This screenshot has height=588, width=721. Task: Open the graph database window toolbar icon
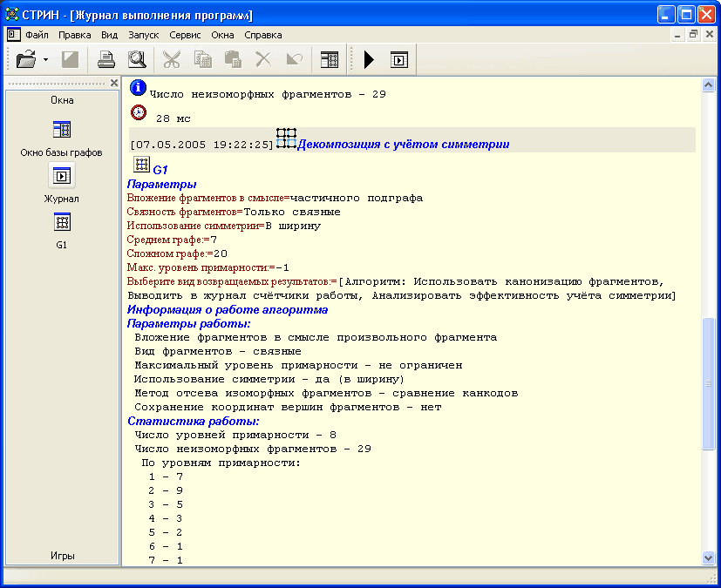click(x=330, y=60)
